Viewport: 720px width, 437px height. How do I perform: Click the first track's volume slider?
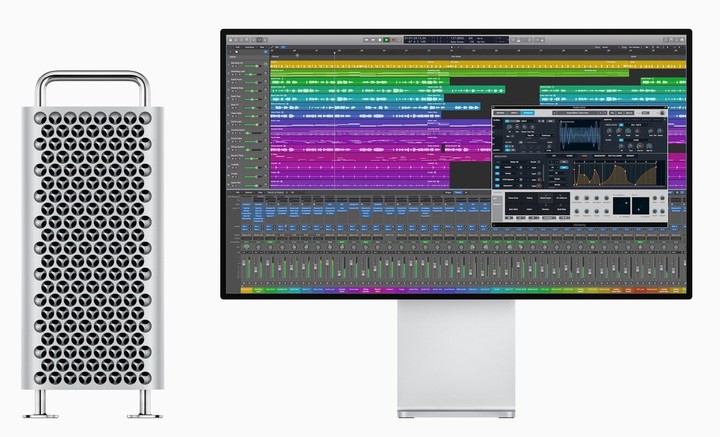coord(251,66)
